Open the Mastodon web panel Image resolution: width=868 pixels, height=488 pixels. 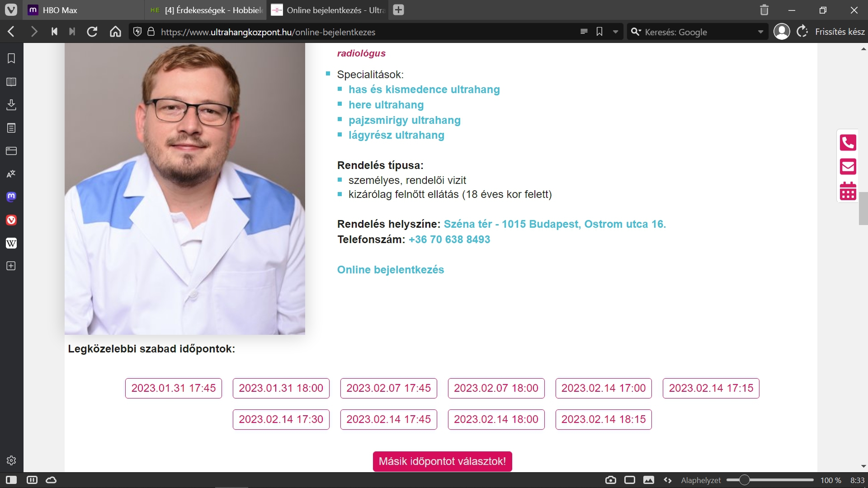[11, 197]
